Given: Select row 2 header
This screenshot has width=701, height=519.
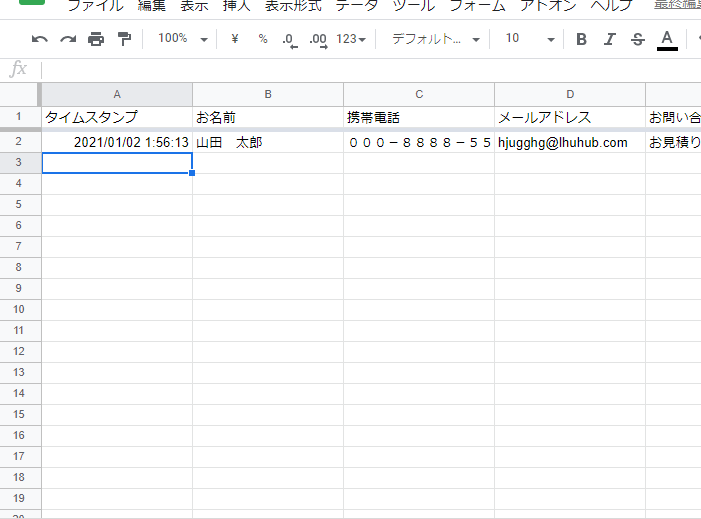Looking at the screenshot, I should [x=18, y=142].
